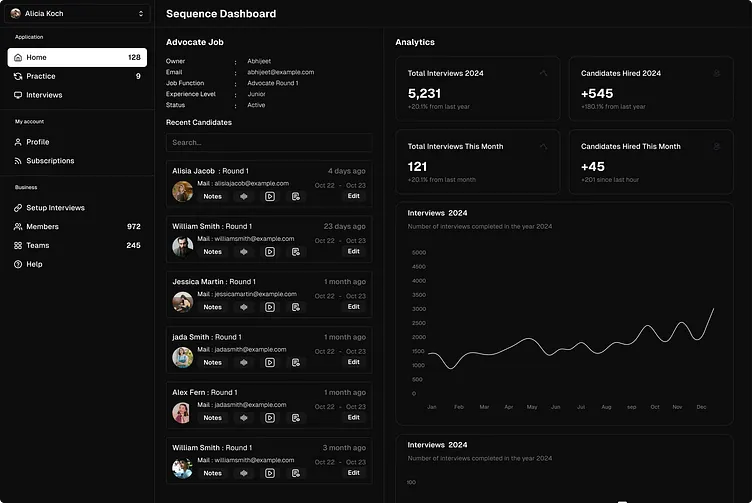
Task: Click the trend icon on Total Interviews 2024 card
Action: click(x=543, y=73)
